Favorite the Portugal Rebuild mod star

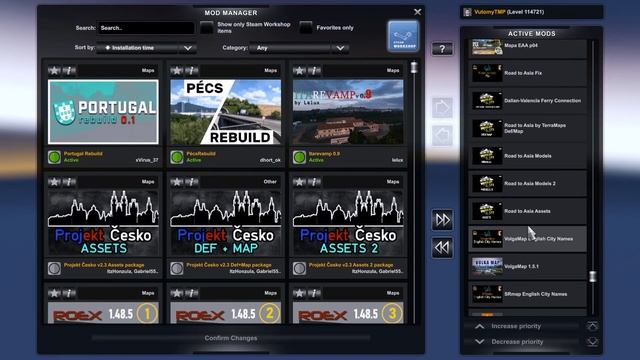[x=54, y=71]
